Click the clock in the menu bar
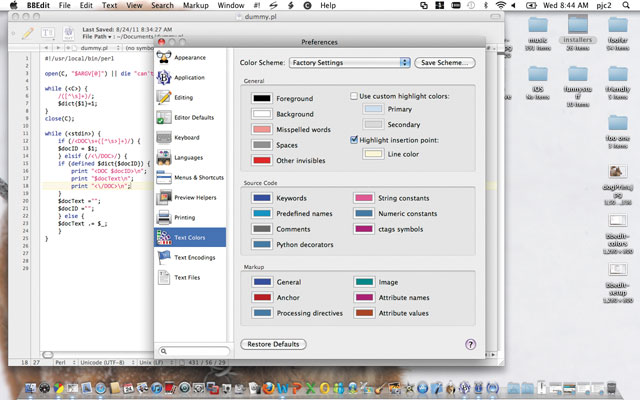This screenshot has height=400, width=640. click(x=565, y=5)
